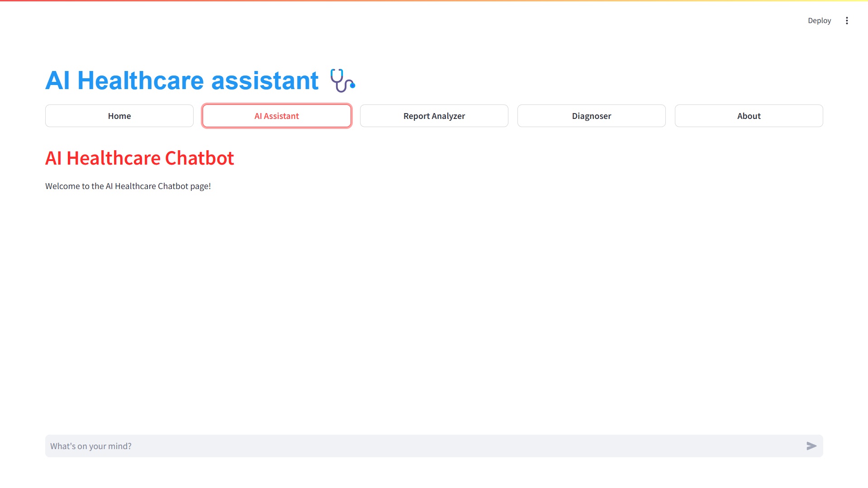Open the Report Analyzer tab

(434, 116)
